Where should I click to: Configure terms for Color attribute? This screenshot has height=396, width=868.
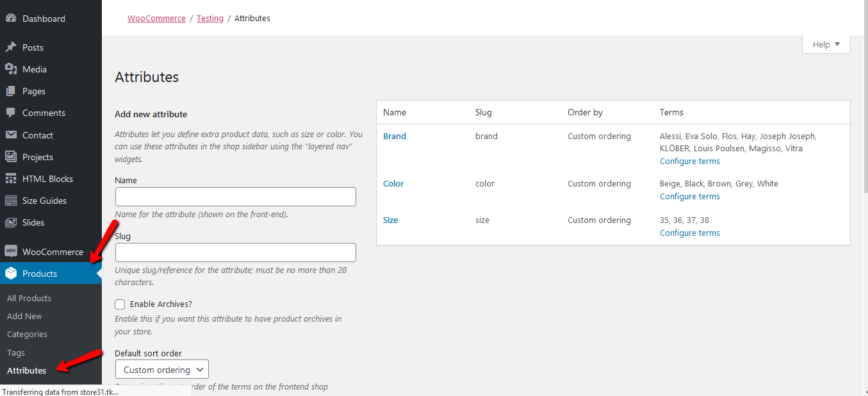(x=690, y=196)
